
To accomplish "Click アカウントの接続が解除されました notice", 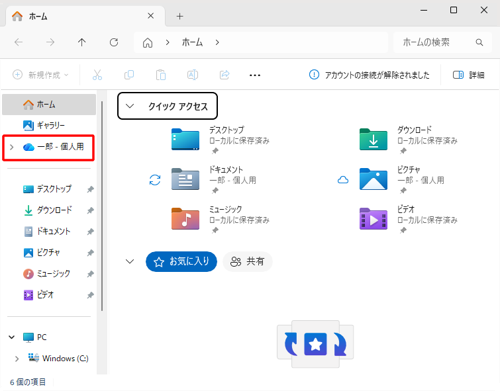I will tap(377, 75).
